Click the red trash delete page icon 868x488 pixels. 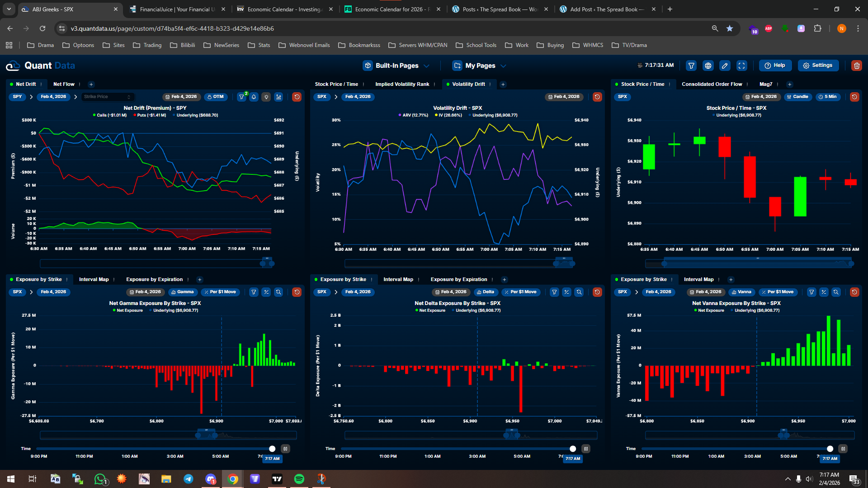[856, 66]
